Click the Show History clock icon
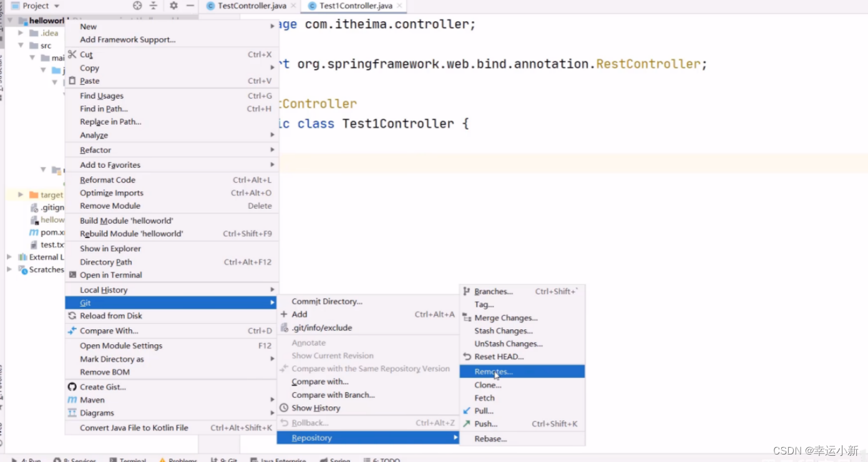Image resolution: width=868 pixels, height=462 pixels. coord(284,408)
